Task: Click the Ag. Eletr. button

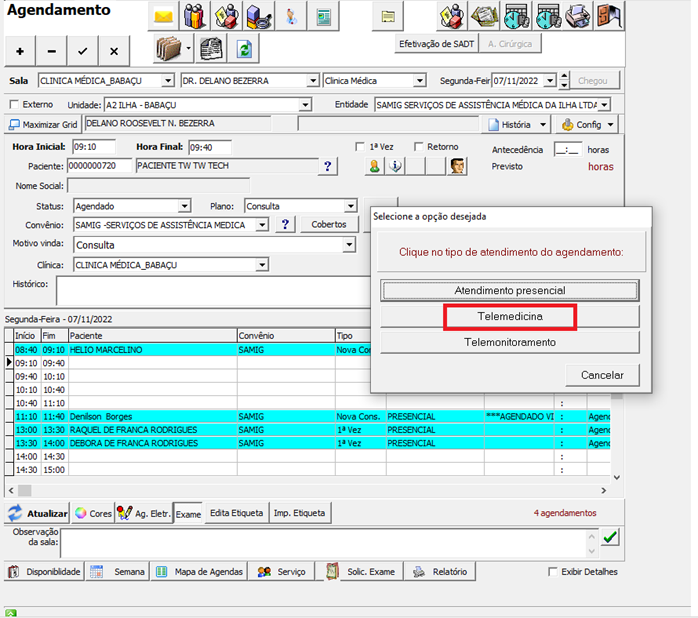Action: [x=144, y=513]
